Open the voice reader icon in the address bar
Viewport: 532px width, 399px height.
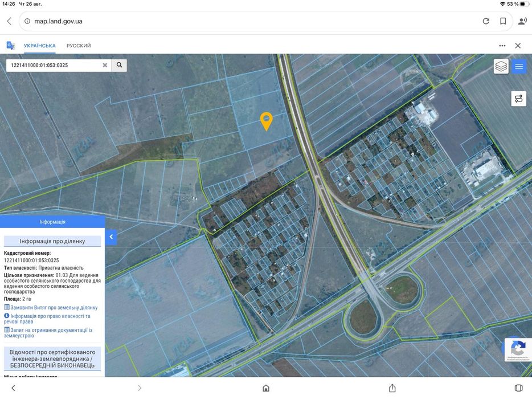[522, 21]
